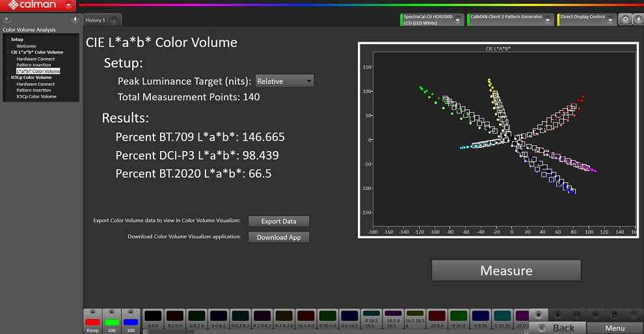The width and height of the screenshot is (644, 334).
Task: Select the green 100 channel swatch
Action: pyautogui.click(x=111, y=322)
